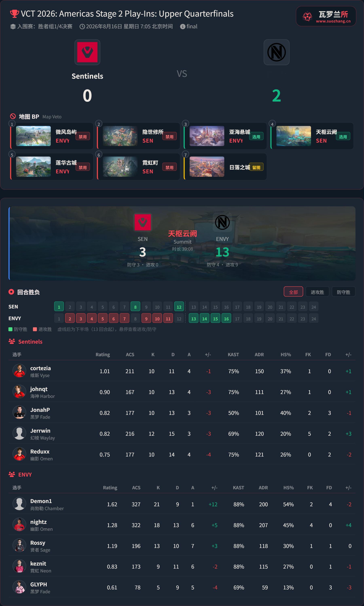
Task: Open the 日落之城 map thumbnail
Action: pos(207,167)
